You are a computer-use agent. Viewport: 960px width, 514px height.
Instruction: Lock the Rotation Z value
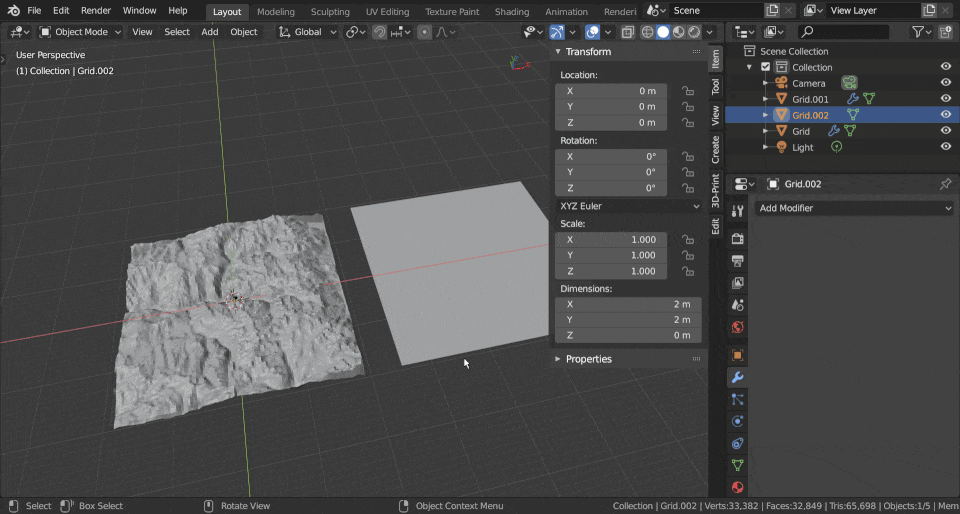pyautogui.click(x=688, y=188)
